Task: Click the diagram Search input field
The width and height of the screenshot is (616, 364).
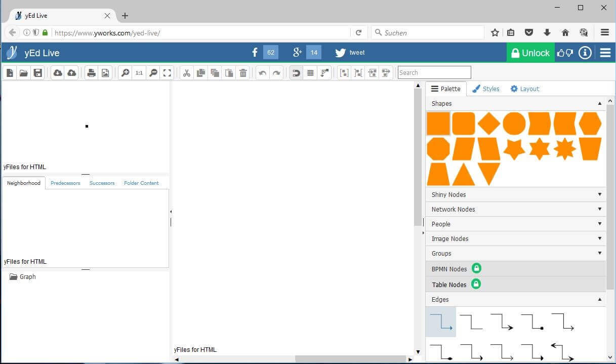Action: pyautogui.click(x=434, y=72)
